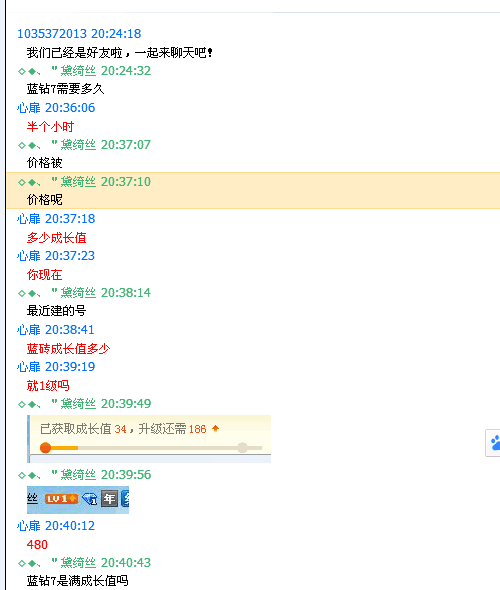
Task: Click message 蓝钻7是满成长值吗
Action: (78, 581)
